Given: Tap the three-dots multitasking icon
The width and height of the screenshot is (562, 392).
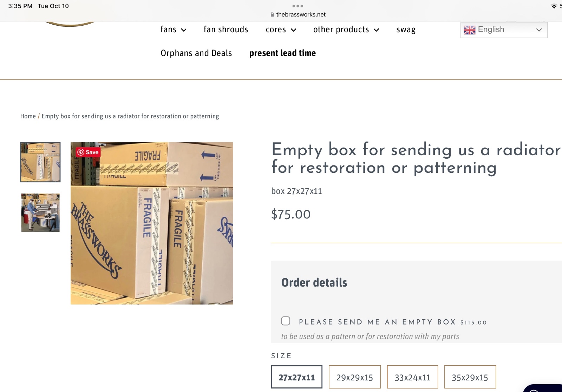Looking at the screenshot, I should (298, 6).
